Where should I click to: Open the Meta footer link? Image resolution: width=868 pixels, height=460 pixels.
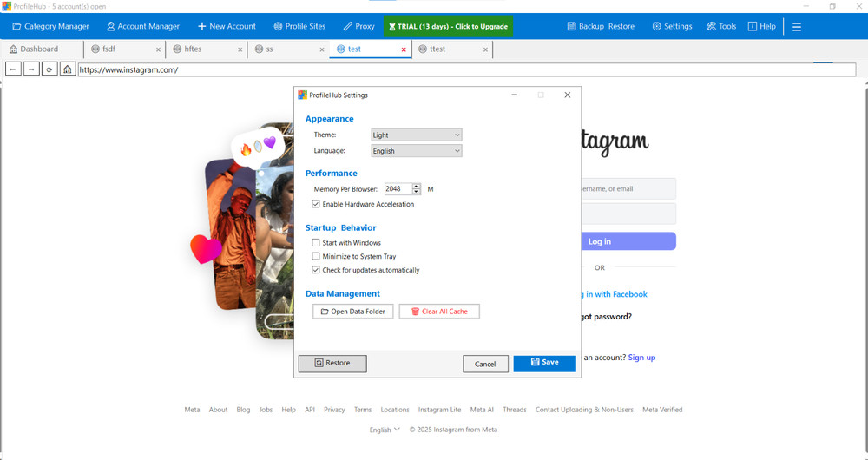coord(192,410)
